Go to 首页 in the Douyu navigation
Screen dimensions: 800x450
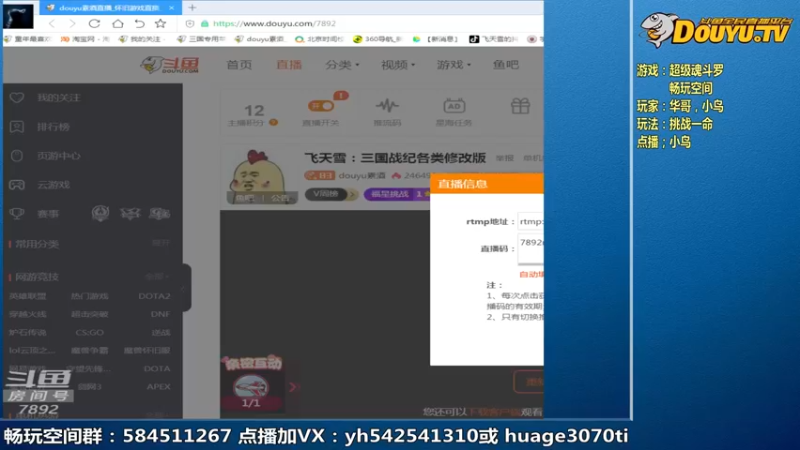239,65
